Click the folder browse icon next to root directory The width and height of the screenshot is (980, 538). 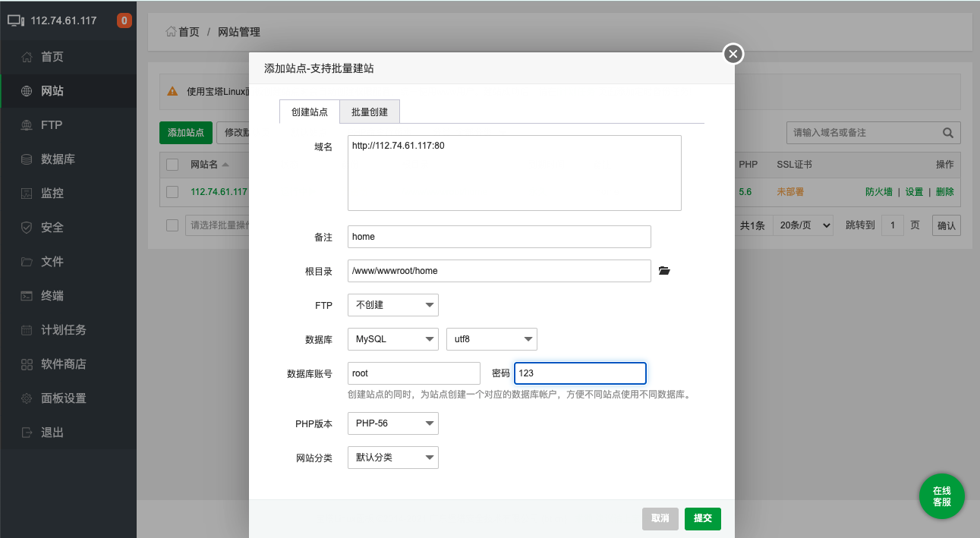point(664,270)
